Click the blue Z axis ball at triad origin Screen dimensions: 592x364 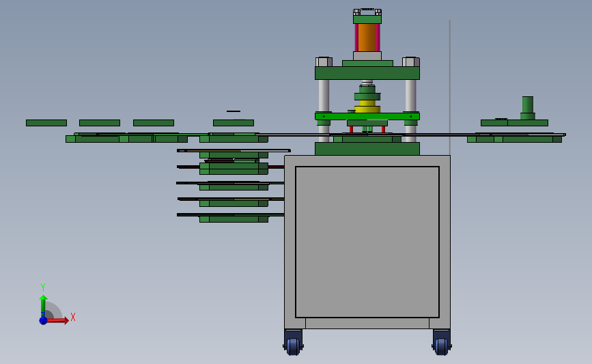(43, 320)
